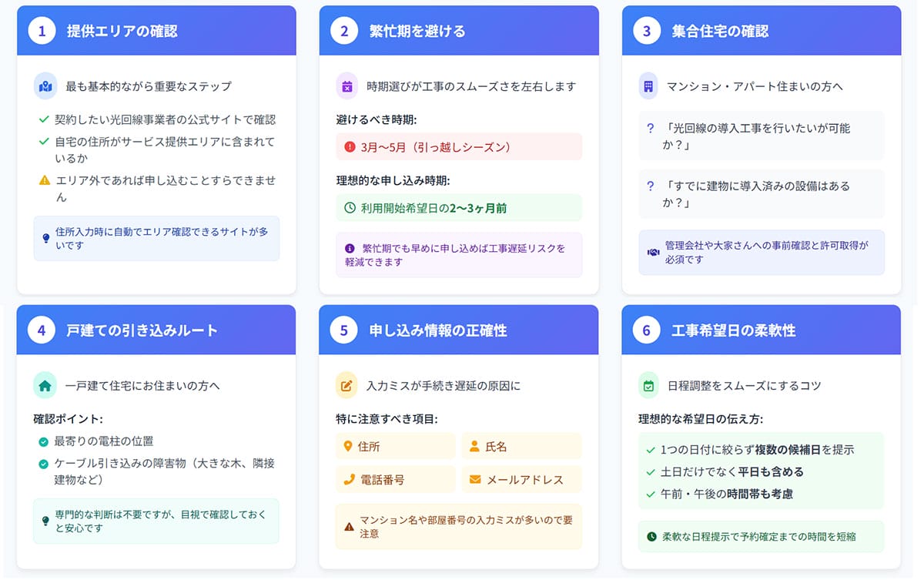924x580 pixels.
Task: Click the number 5 badge on 申し込み情報の正確性
Action: tap(344, 330)
